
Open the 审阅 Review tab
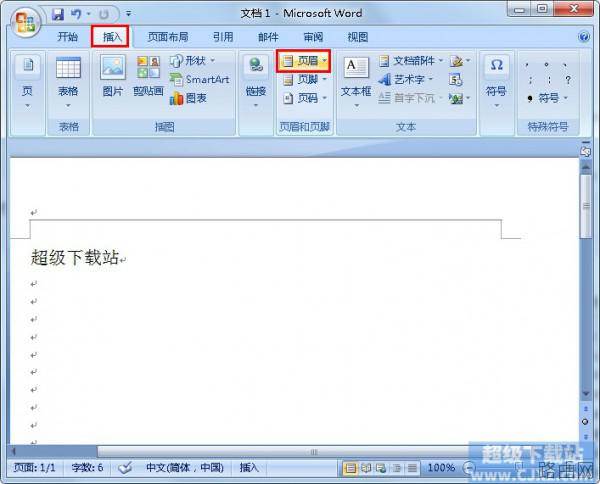[313, 37]
